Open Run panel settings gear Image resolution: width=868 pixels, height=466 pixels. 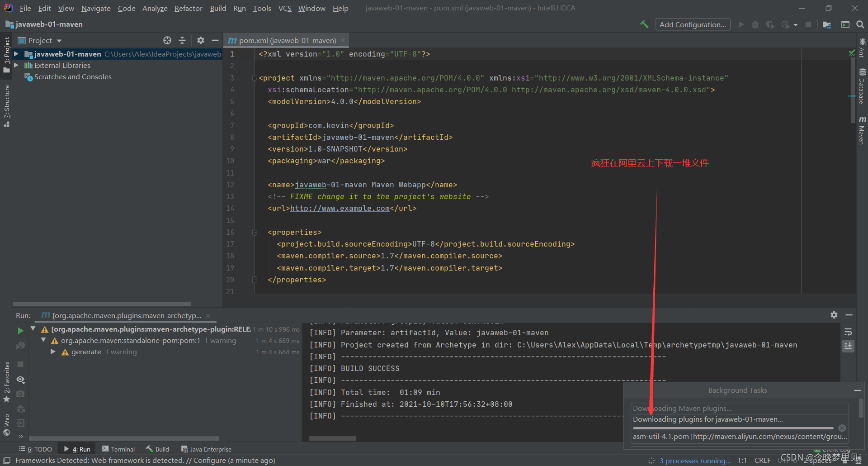click(834, 315)
